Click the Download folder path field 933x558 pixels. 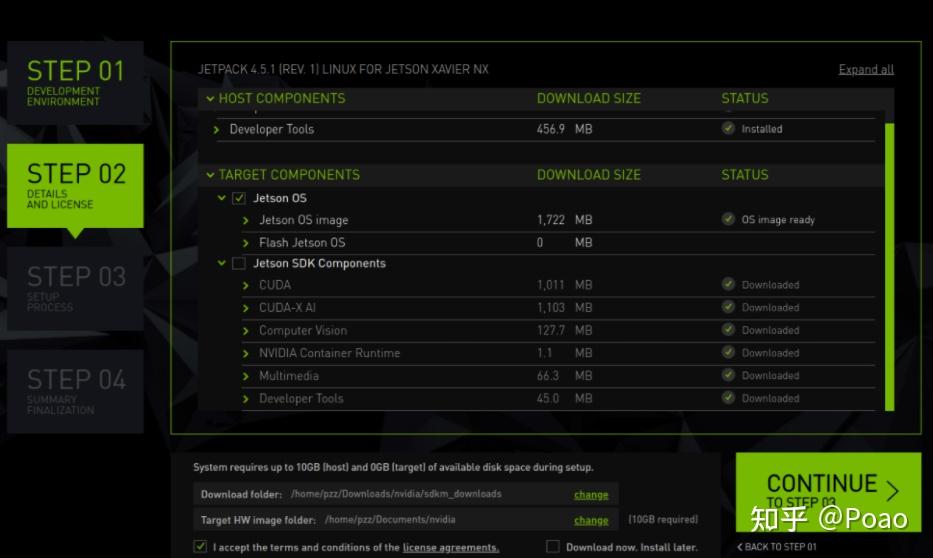405,494
